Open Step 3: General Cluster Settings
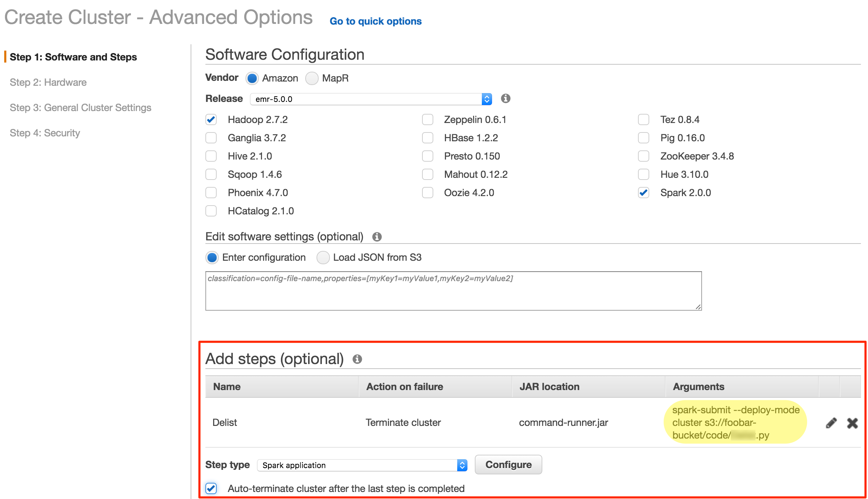This screenshot has height=499, width=868. (x=81, y=108)
